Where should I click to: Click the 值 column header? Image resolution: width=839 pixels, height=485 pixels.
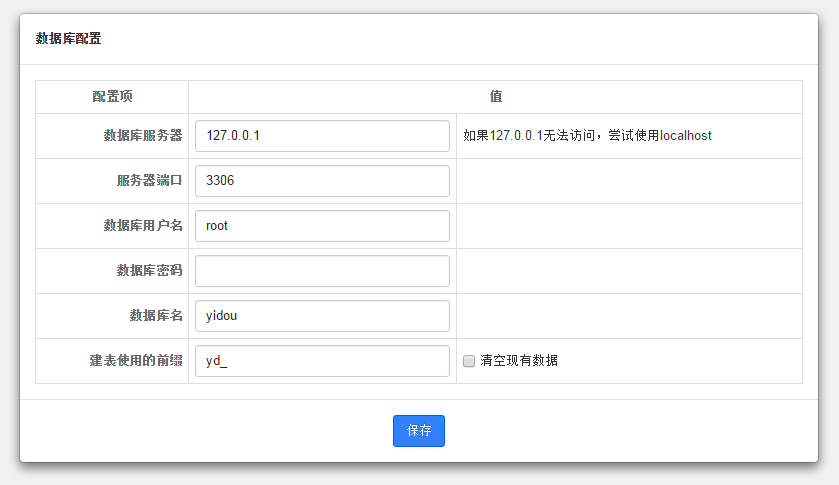click(x=495, y=96)
